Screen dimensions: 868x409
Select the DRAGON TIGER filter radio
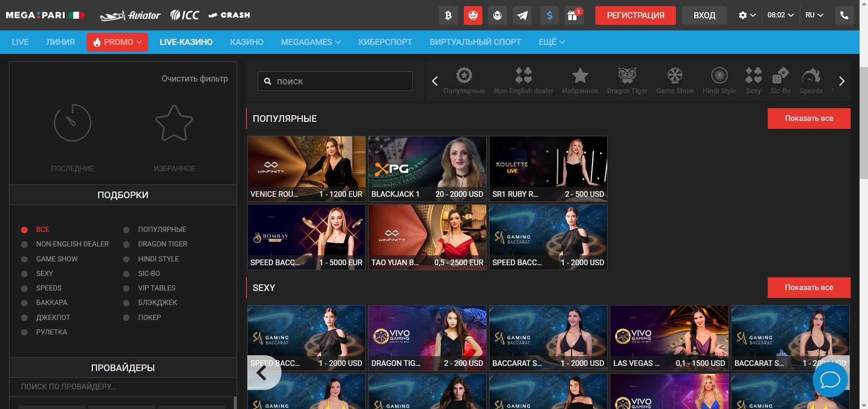click(x=126, y=245)
